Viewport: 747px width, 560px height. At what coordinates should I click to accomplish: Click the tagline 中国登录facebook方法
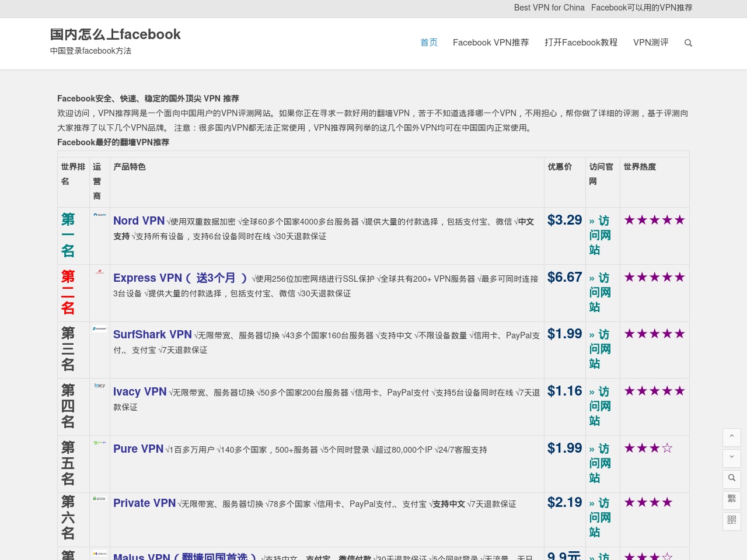coord(91,51)
